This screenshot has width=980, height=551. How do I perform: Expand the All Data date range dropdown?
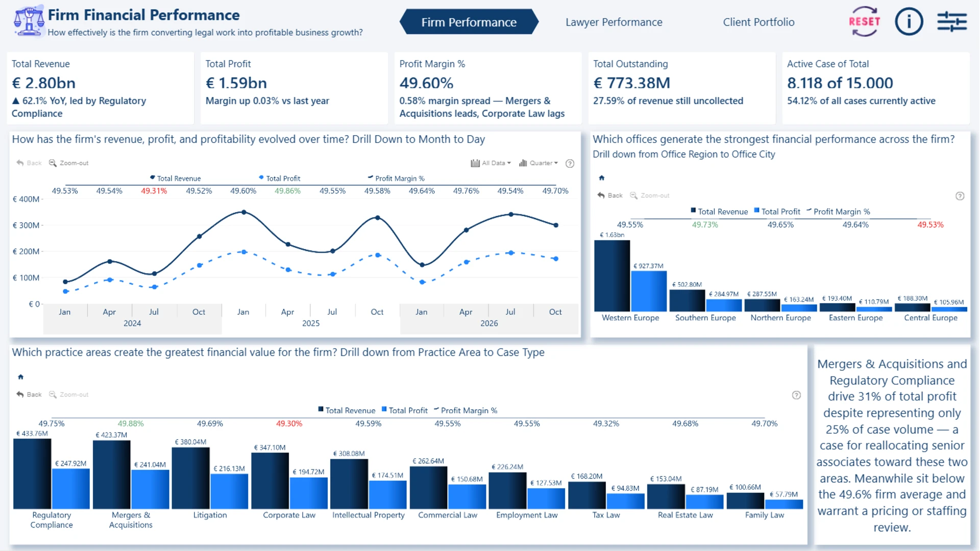491,163
